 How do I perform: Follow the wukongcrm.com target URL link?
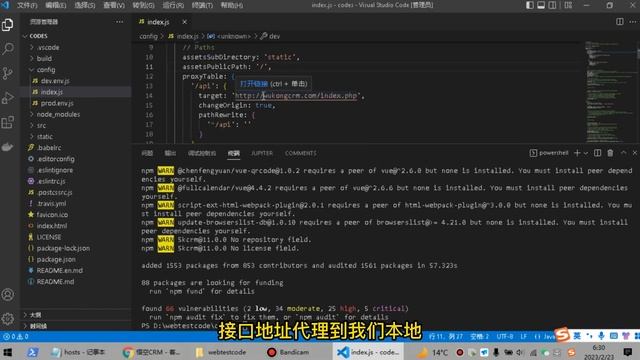pos(296,96)
